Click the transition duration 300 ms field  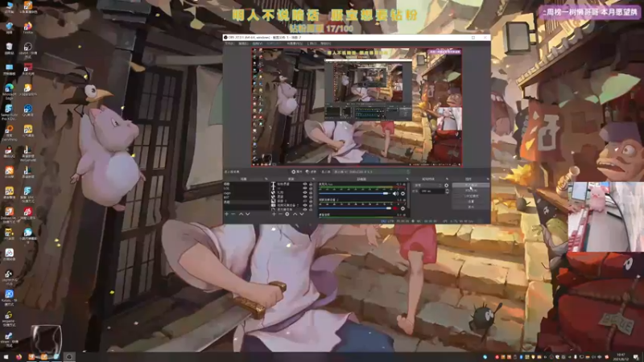tap(432, 191)
